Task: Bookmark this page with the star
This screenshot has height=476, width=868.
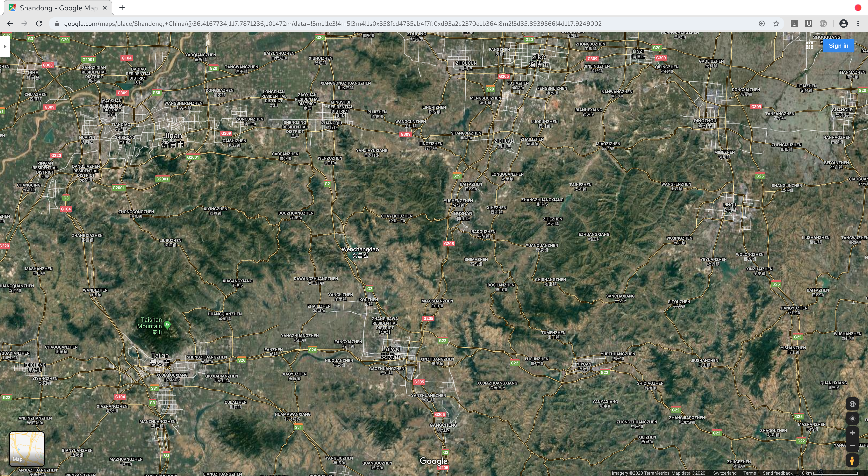Action: pos(776,24)
